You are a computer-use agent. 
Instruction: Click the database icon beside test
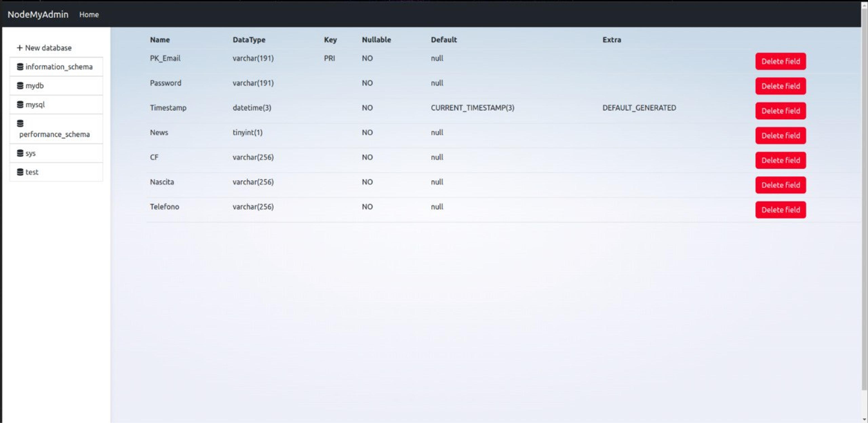(20, 172)
